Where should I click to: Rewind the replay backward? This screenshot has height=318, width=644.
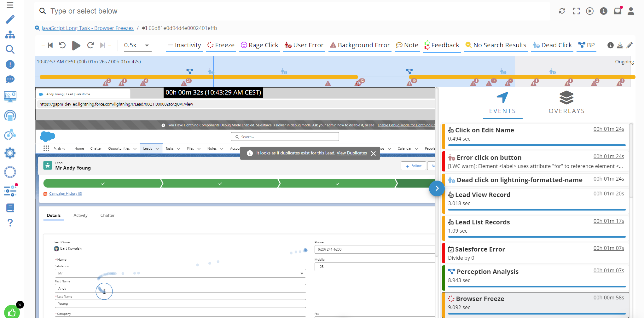pyautogui.click(x=62, y=45)
